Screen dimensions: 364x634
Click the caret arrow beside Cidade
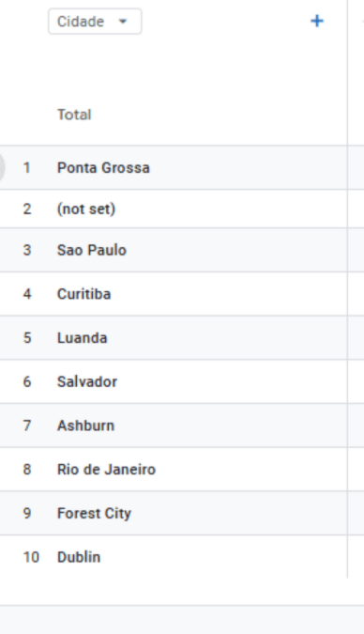click(x=123, y=22)
